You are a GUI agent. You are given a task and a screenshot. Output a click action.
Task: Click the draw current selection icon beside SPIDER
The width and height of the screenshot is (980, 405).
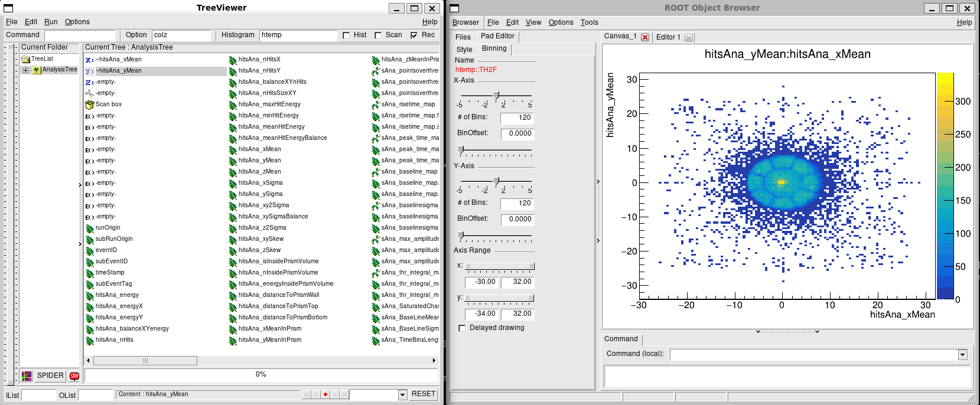(x=27, y=375)
